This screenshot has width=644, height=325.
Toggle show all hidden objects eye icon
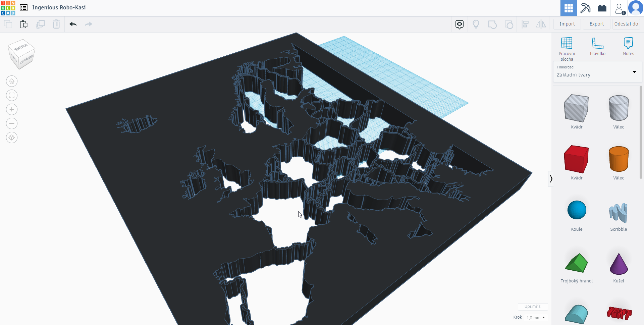pos(460,24)
